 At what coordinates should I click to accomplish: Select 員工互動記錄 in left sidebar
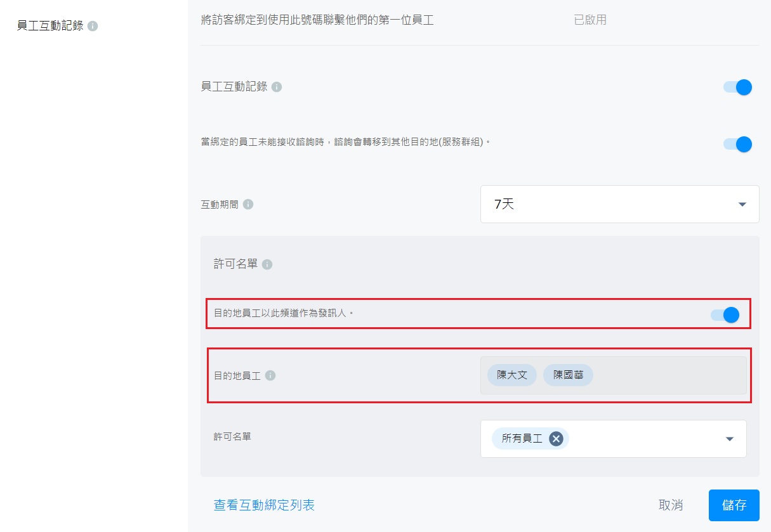50,27
